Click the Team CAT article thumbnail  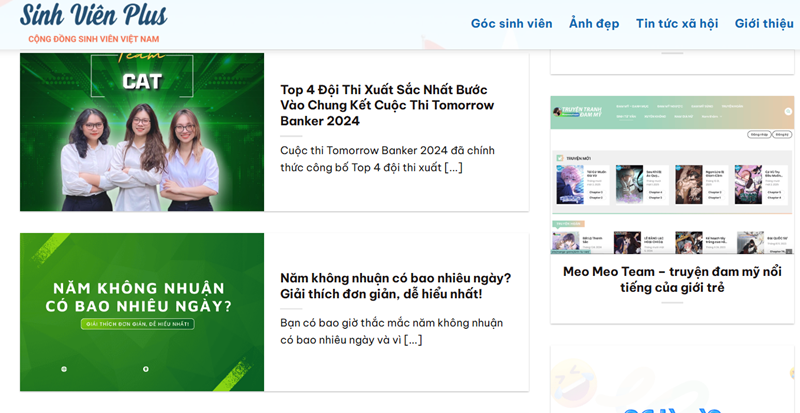click(x=142, y=131)
